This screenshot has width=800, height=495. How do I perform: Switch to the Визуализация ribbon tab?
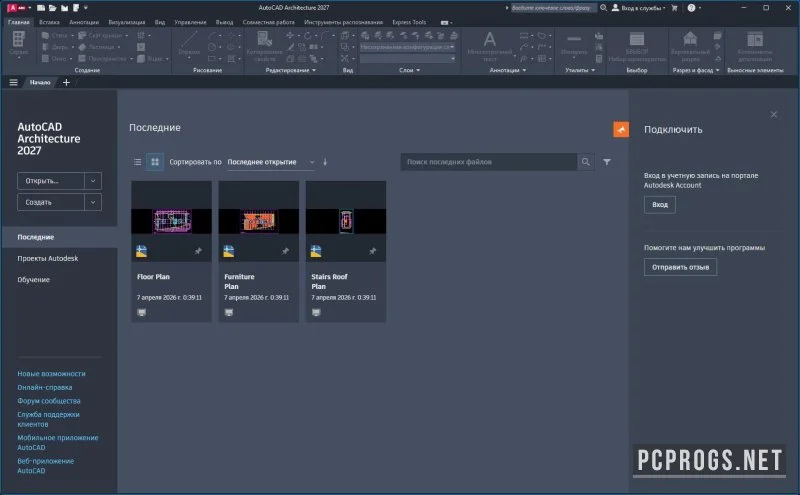click(x=127, y=22)
